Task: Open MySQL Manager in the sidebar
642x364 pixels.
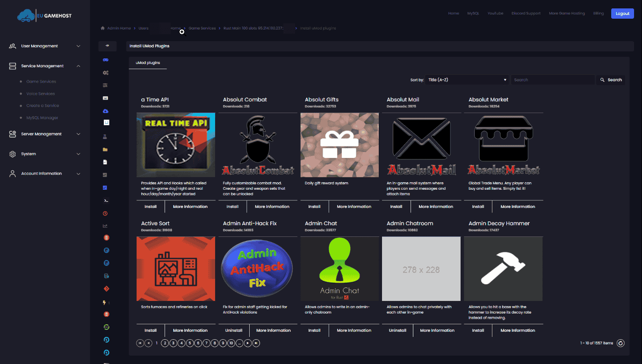Action: click(x=42, y=118)
